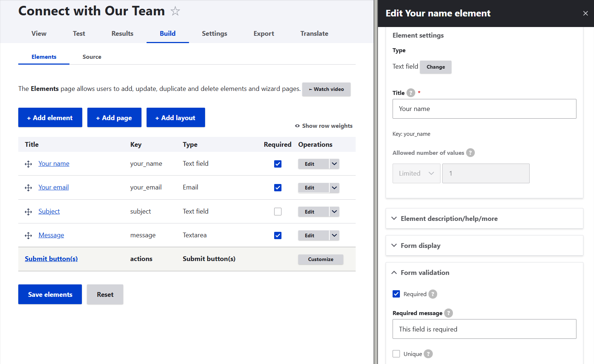The width and height of the screenshot is (594, 364).
Task: Open the Your email element link
Action: pyautogui.click(x=53, y=187)
